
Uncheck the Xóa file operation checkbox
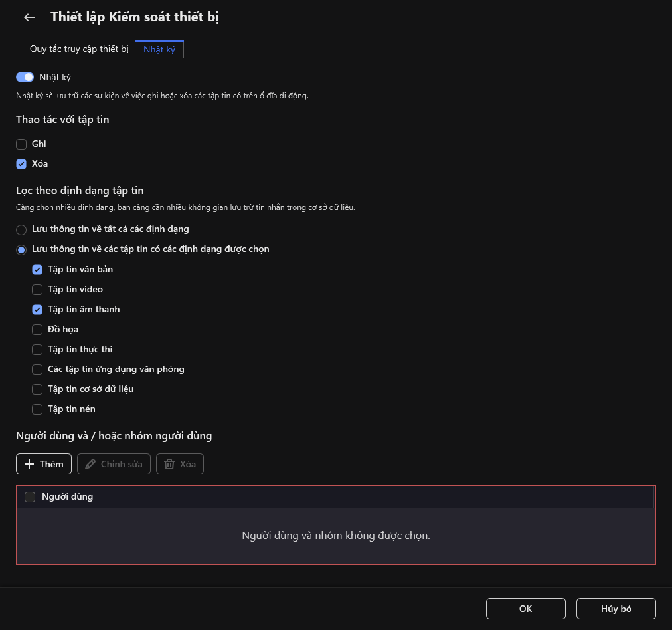point(21,163)
